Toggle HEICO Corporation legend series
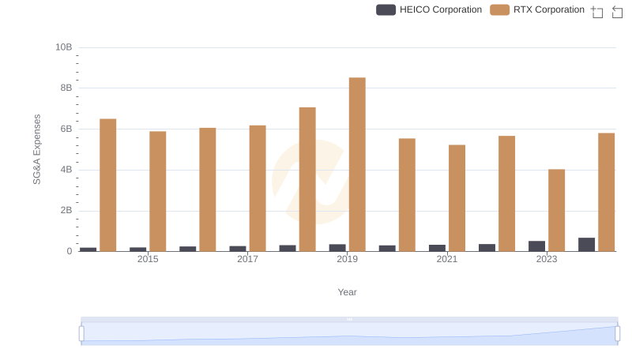This screenshot has width=632, height=364. (x=429, y=9)
